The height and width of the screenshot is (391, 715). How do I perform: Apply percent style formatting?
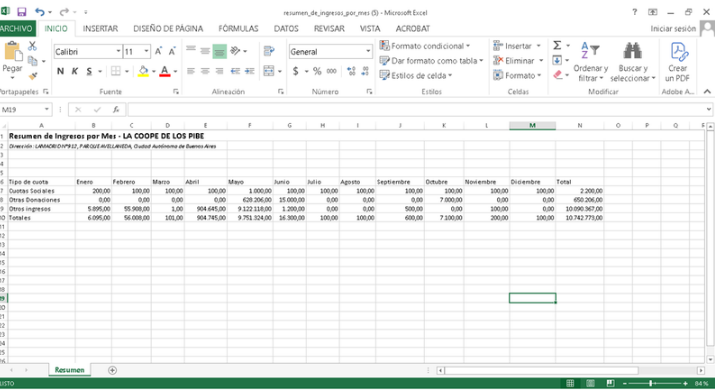coord(317,71)
